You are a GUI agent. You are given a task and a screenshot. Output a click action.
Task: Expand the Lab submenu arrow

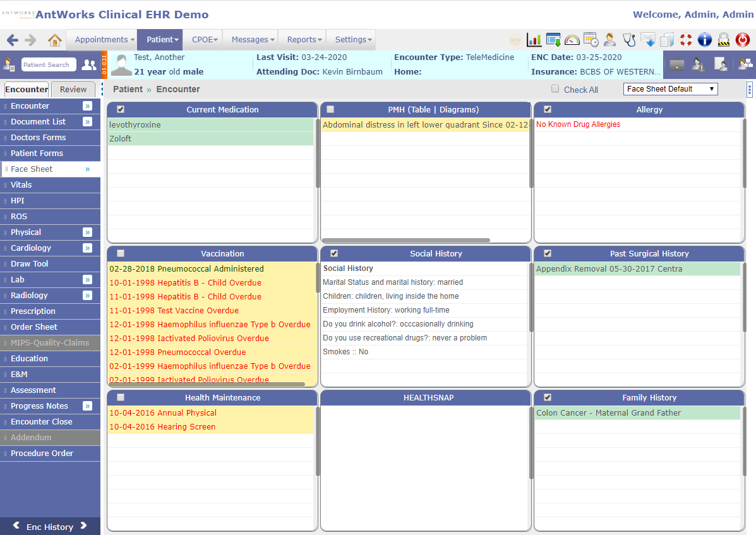pyautogui.click(x=87, y=280)
